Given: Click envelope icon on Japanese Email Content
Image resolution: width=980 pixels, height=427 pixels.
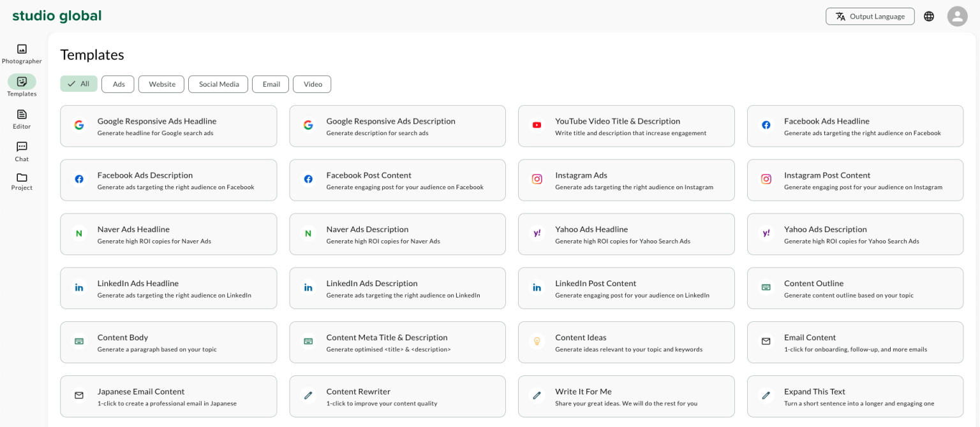Looking at the screenshot, I should pyautogui.click(x=79, y=396).
